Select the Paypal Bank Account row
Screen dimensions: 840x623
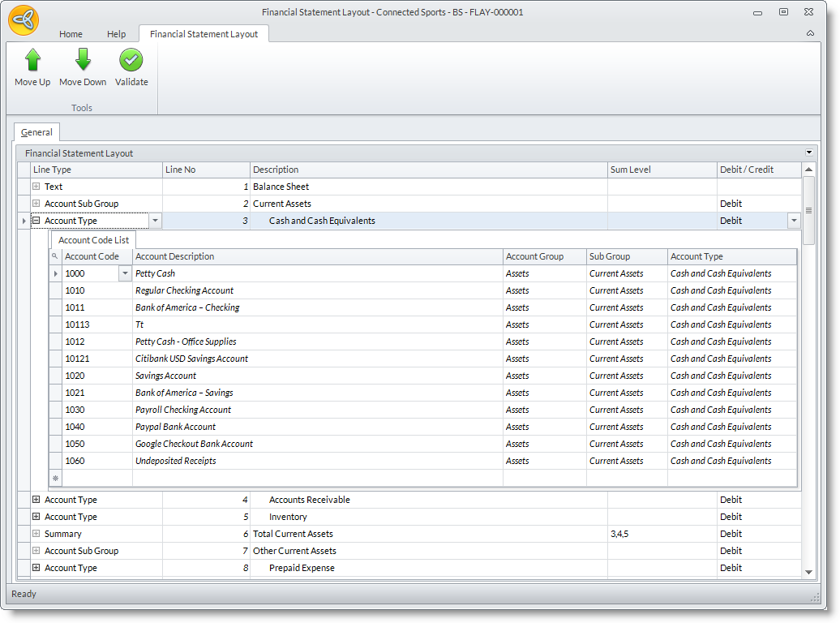point(176,427)
